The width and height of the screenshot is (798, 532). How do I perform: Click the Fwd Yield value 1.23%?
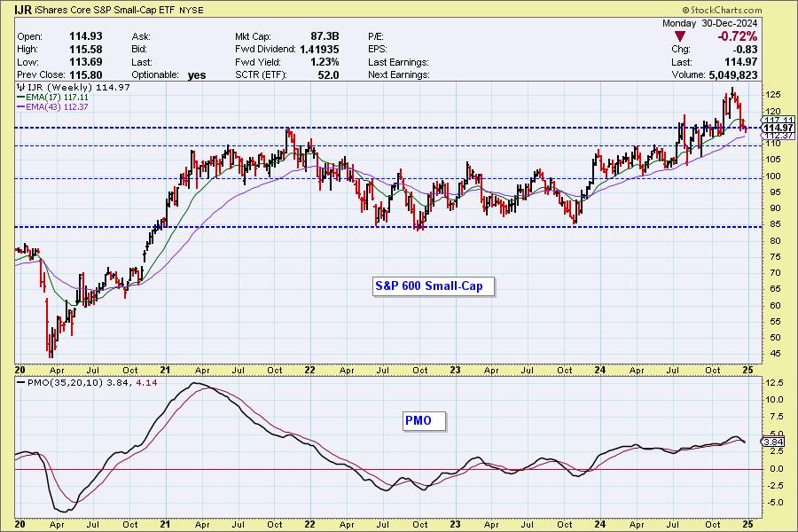[325, 62]
